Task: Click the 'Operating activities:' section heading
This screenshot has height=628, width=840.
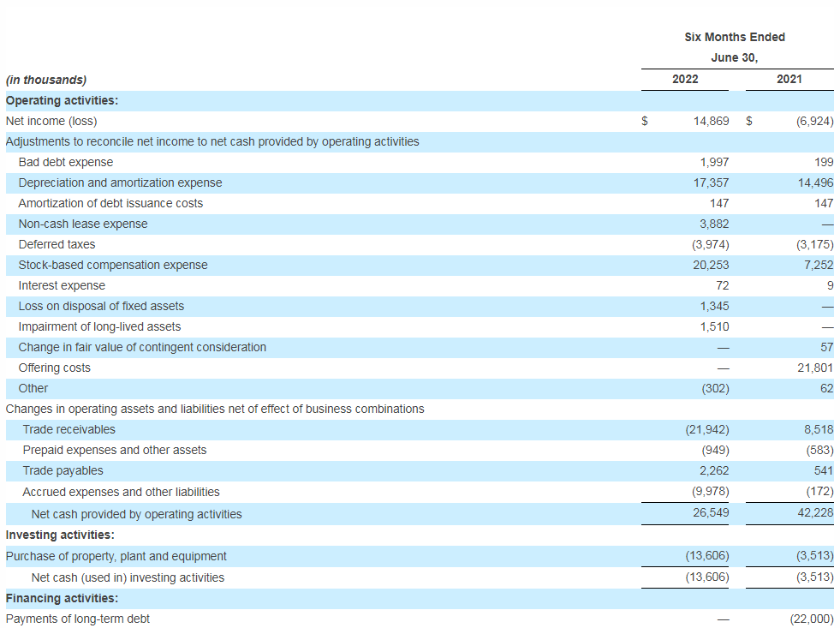Action: click(62, 100)
